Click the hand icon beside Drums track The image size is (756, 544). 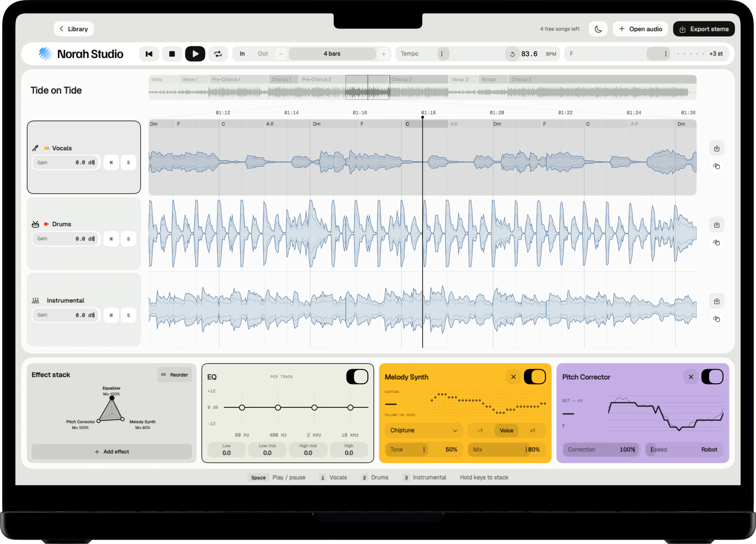pyautogui.click(x=717, y=242)
